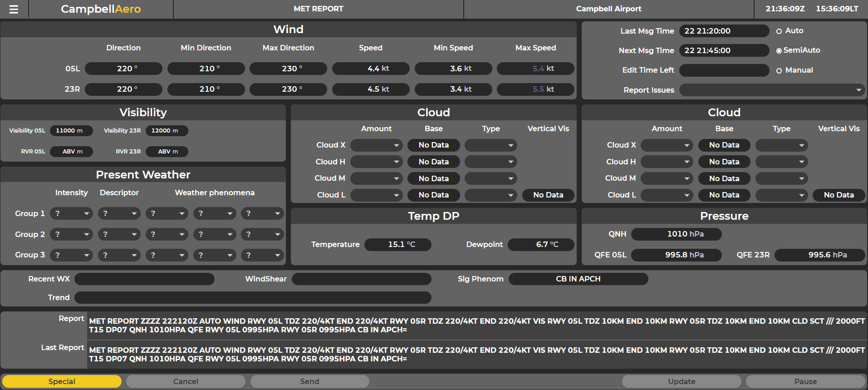Select the SemiAuto radio button
This screenshot has width=868, height=390.
coord(779,51)
